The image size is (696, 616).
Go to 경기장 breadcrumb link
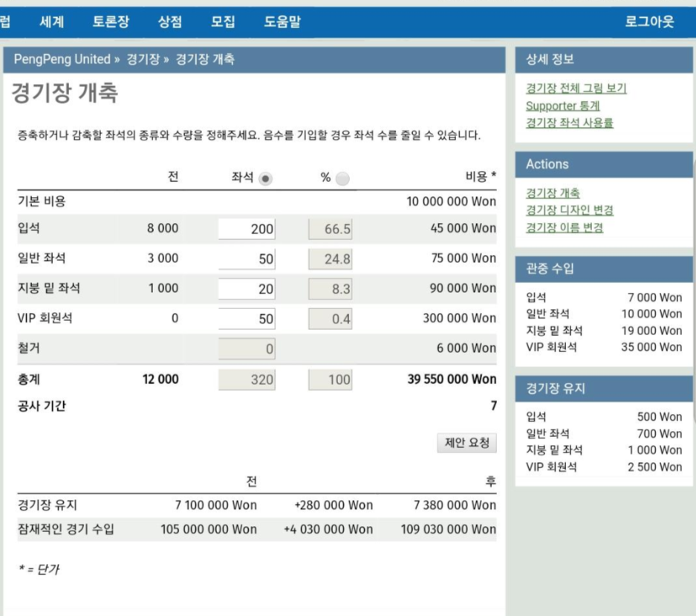coord(143,59)
